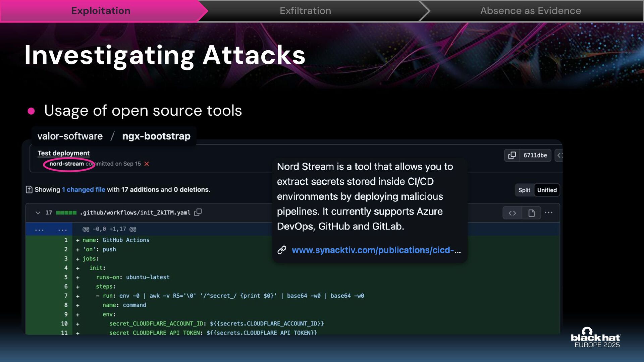The width and height of the screenshot is (644, 362).
Task: Select the Exfiltration section tab
Action: click(305, 11)
